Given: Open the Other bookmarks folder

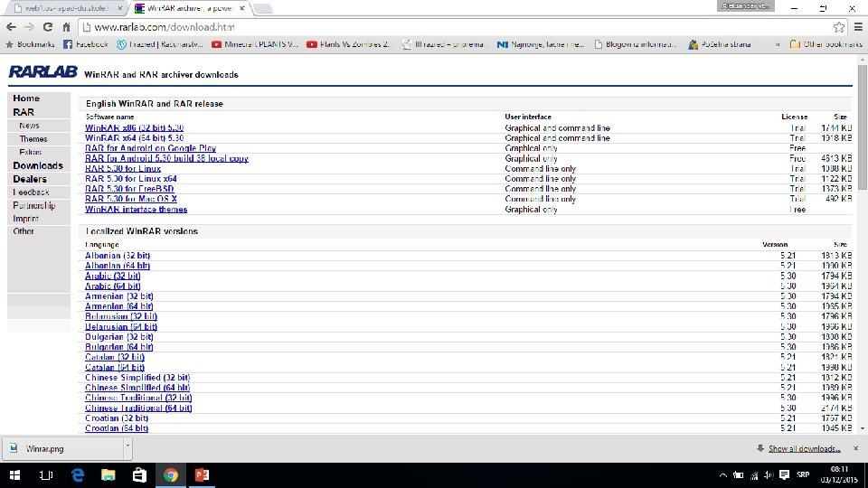Looking at the screenshot, I should (826, 44).
